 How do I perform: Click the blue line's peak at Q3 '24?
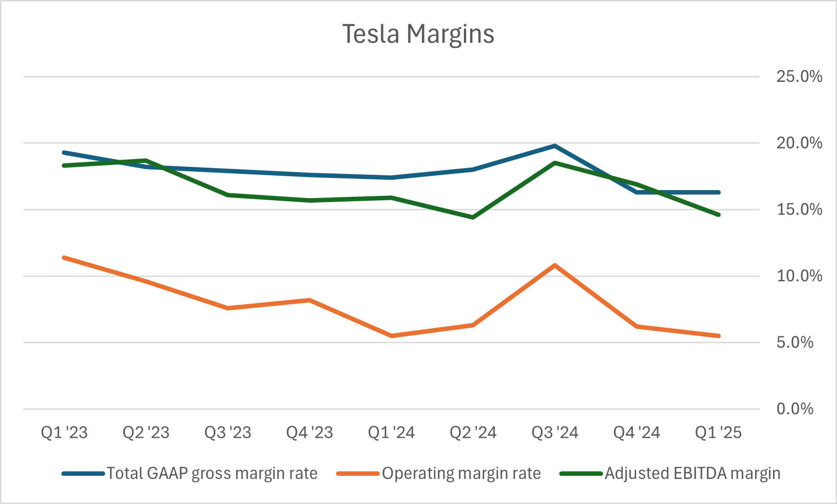tap(555, 146)
